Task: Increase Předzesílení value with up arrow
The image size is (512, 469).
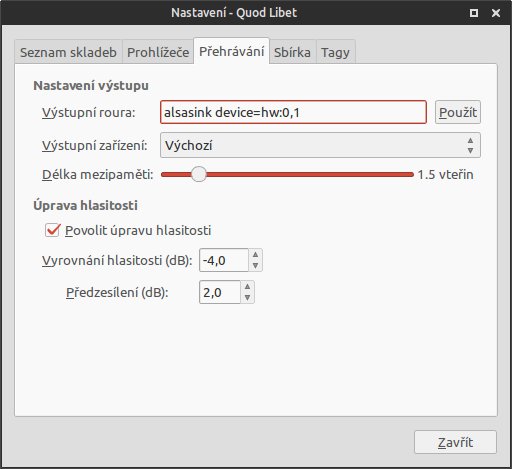Action: (x=247, y=287)
